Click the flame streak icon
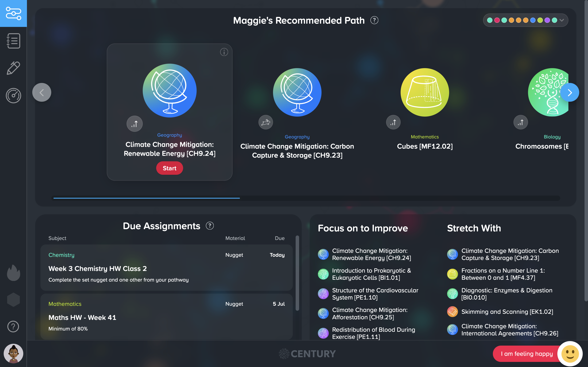This screenshot has width=588, height=367. click(13, 273)
